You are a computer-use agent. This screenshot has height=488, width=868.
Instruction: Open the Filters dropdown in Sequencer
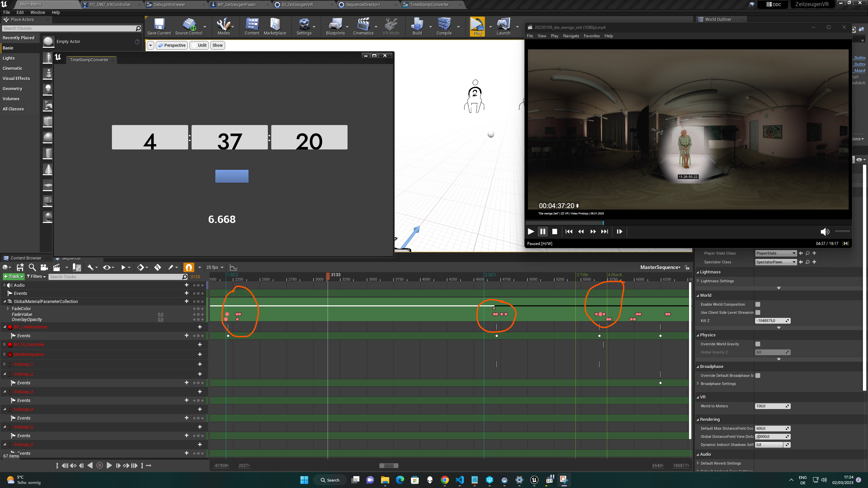click(x=36, y=277)
